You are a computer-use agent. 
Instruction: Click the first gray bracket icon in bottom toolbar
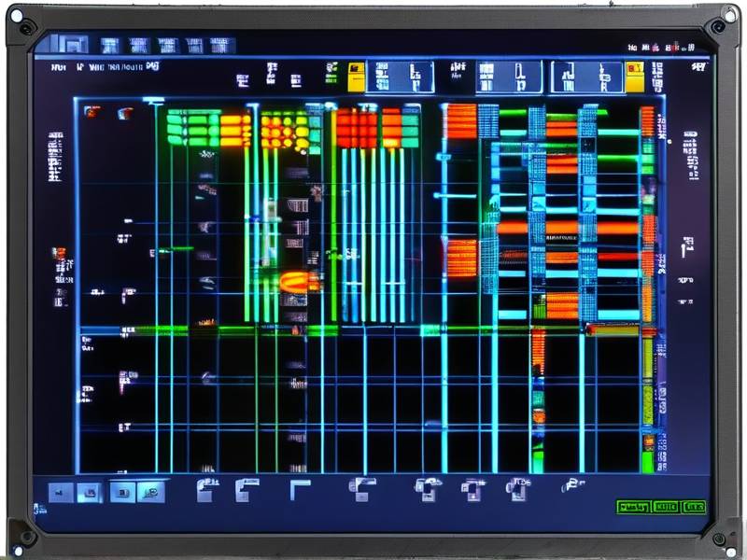click(207, 488)
